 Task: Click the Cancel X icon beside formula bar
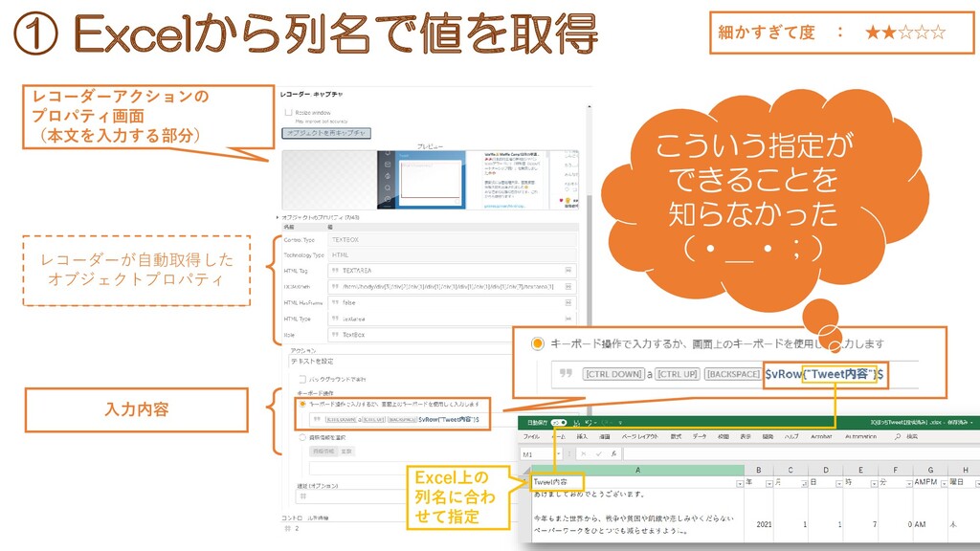click(583, 454)
